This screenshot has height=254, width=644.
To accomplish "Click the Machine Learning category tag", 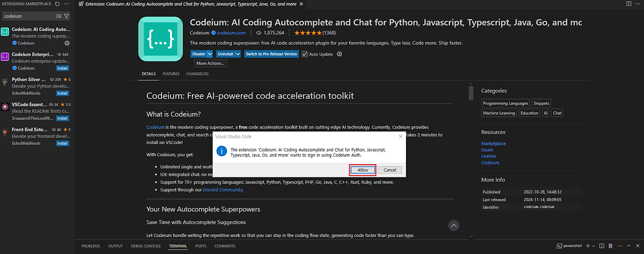I will tap(499, 113).
